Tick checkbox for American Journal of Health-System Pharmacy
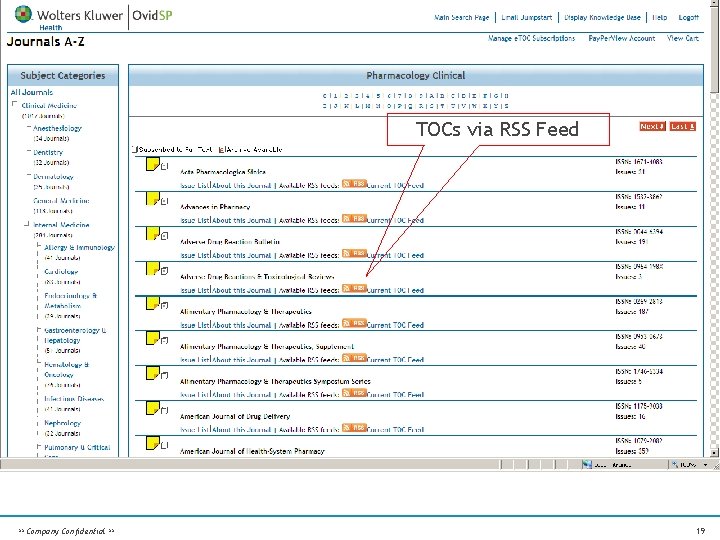 165,445
